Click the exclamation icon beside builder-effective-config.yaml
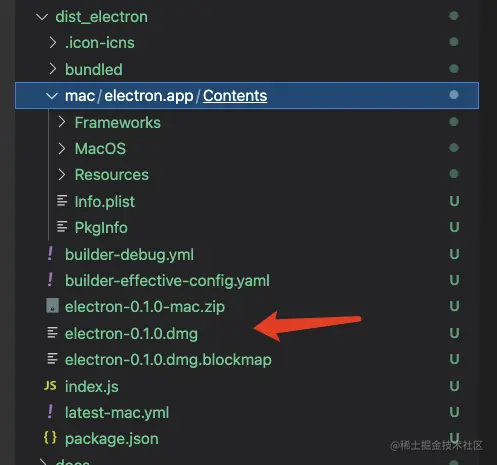497x465 pixels. [x=50, y=279]
